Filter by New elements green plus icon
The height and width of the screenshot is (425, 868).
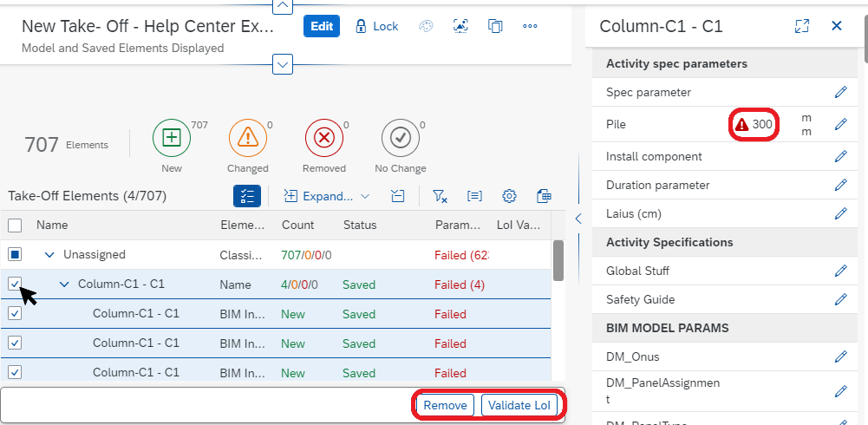point(172,137)
